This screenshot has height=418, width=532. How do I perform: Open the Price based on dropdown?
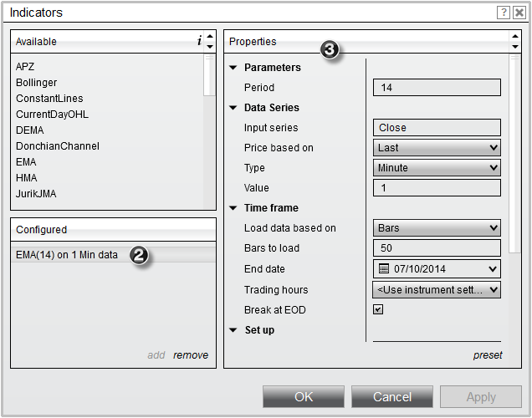click(x=436, y=148)
